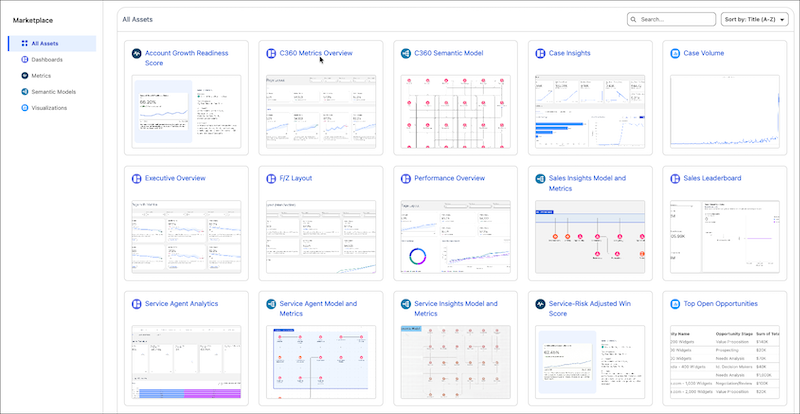Click the Dashboards sidebar icon

coord(24,60)
